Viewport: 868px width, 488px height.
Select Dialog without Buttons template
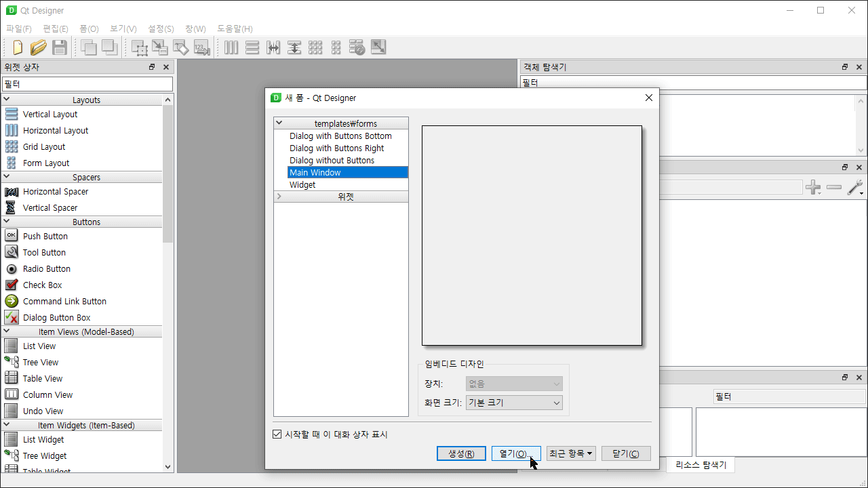pyautogui.click(x=332, y=160)
